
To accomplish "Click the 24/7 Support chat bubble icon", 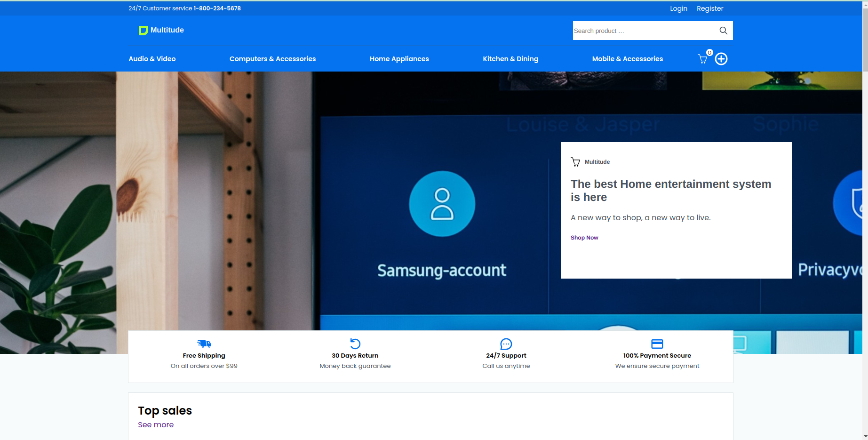I will click(x=506, y=344).
